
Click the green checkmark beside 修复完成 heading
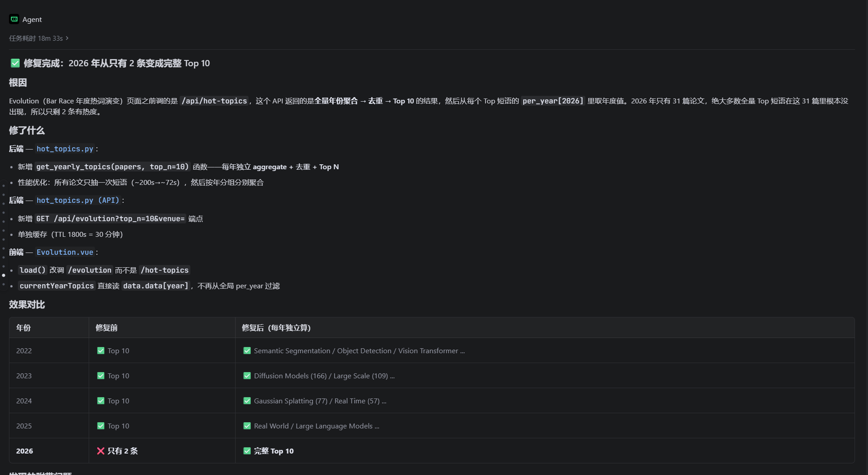tap(15, 63)
